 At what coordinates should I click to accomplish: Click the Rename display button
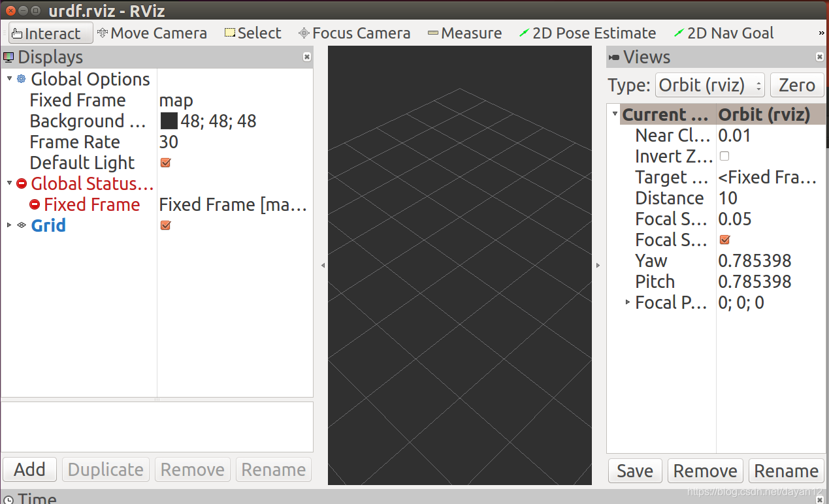274,470
